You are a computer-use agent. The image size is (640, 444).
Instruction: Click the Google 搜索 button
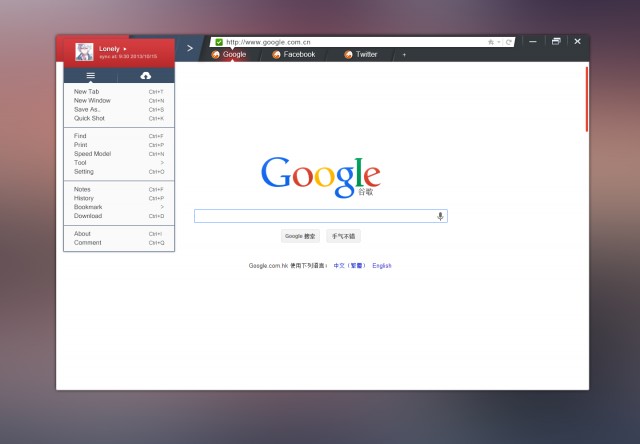(x=300, y=236)
